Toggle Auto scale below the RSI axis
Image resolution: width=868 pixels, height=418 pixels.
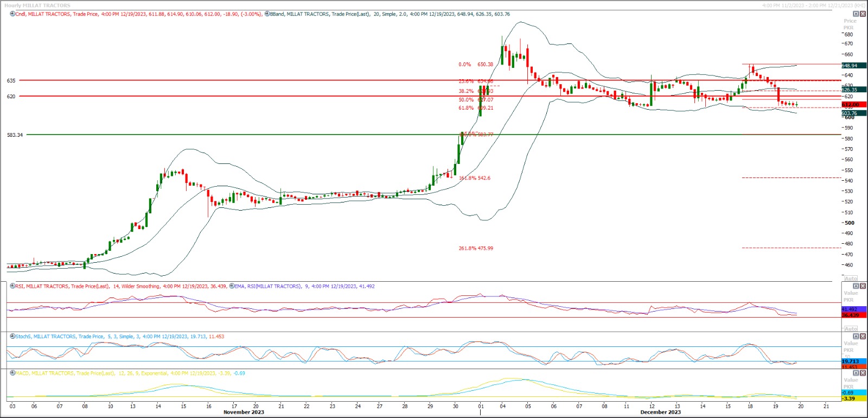[851, 329]
